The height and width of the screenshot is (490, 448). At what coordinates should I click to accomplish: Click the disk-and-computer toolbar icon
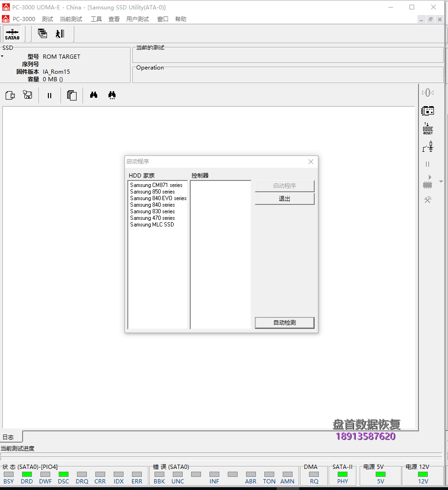[28, 95]
